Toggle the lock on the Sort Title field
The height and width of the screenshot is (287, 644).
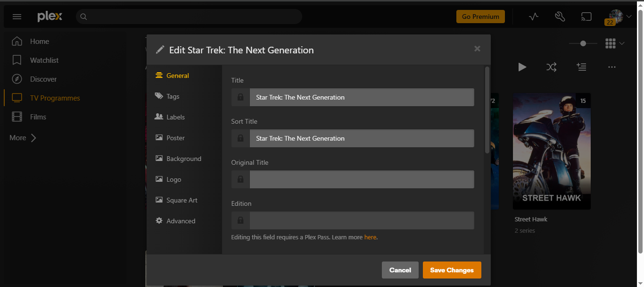[240, 138]
